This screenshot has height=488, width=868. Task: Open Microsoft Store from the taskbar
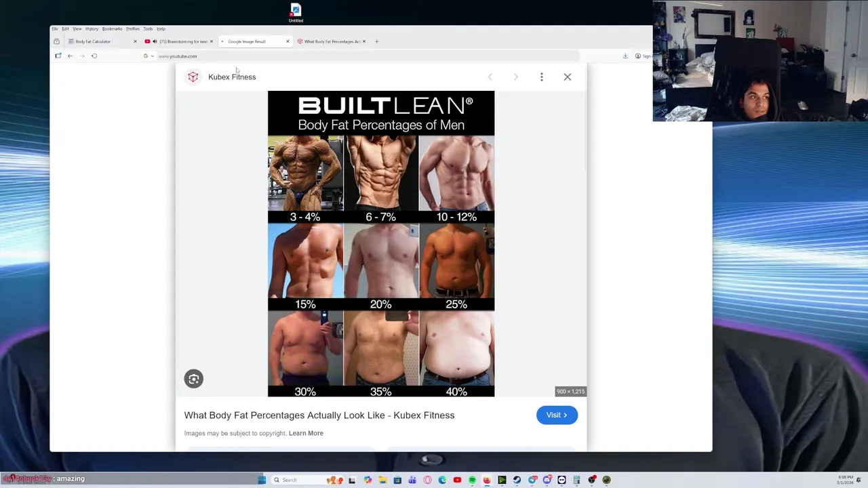click(397, 480)
